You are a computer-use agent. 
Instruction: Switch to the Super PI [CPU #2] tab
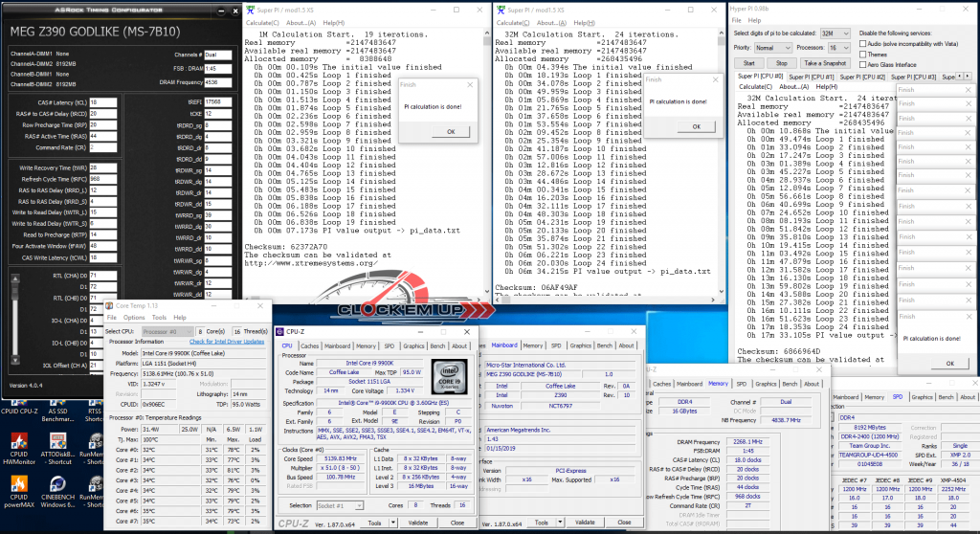tap(862, 77)
